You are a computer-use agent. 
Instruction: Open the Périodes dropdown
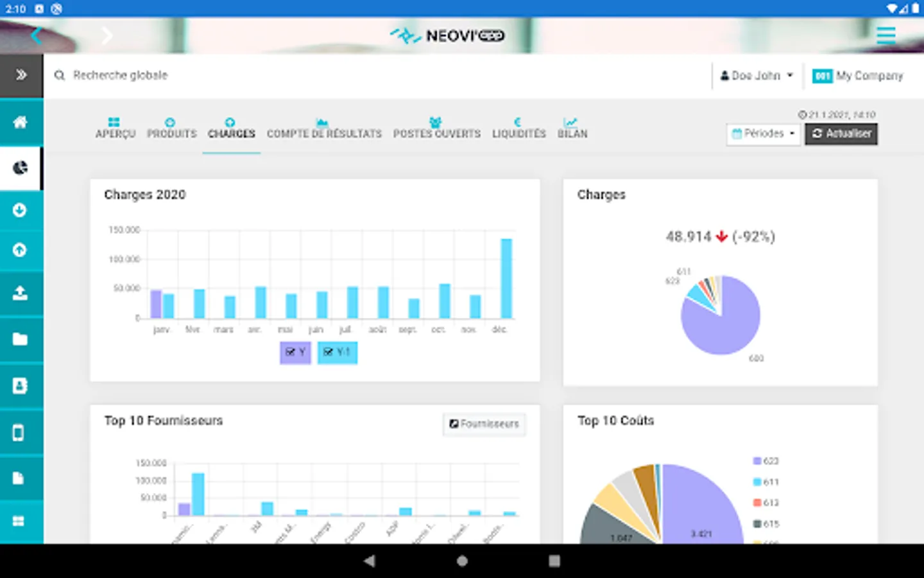763,134
